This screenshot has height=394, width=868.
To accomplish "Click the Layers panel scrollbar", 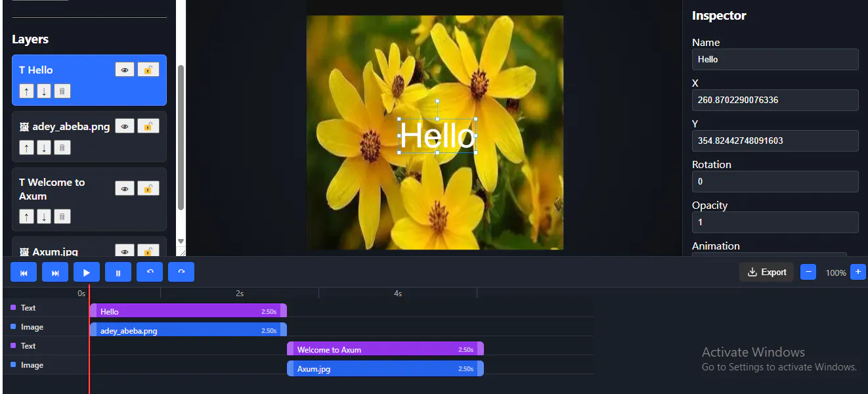I will click(x=181, y=138).
